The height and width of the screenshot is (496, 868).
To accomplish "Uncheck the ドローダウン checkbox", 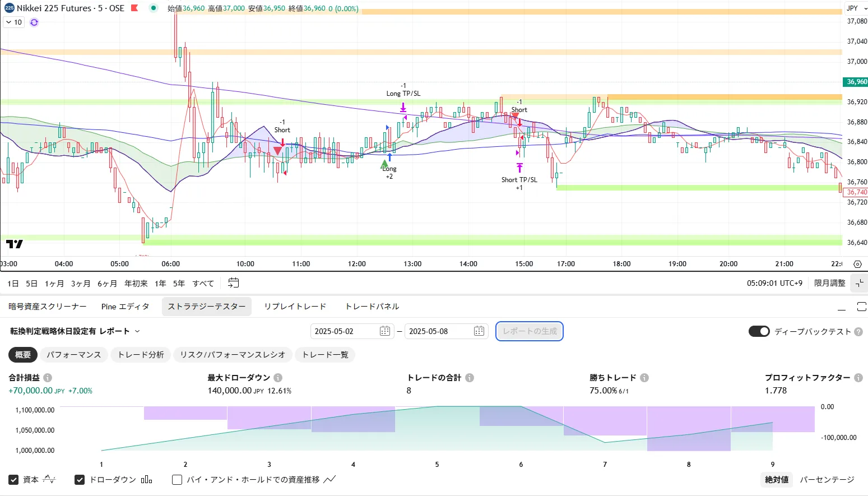I will (80, 480).
